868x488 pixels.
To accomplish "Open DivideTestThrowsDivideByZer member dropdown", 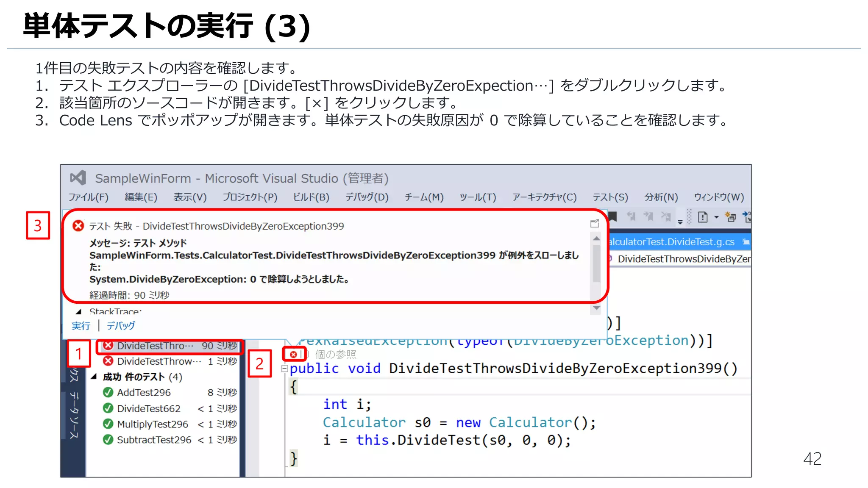I will point(680,259).
